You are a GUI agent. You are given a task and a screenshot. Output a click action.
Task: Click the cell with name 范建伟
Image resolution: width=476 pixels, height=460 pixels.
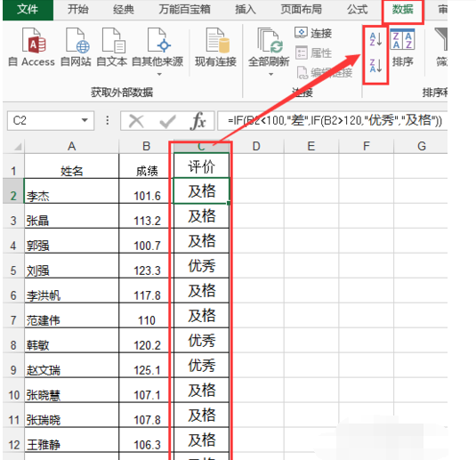71,316
